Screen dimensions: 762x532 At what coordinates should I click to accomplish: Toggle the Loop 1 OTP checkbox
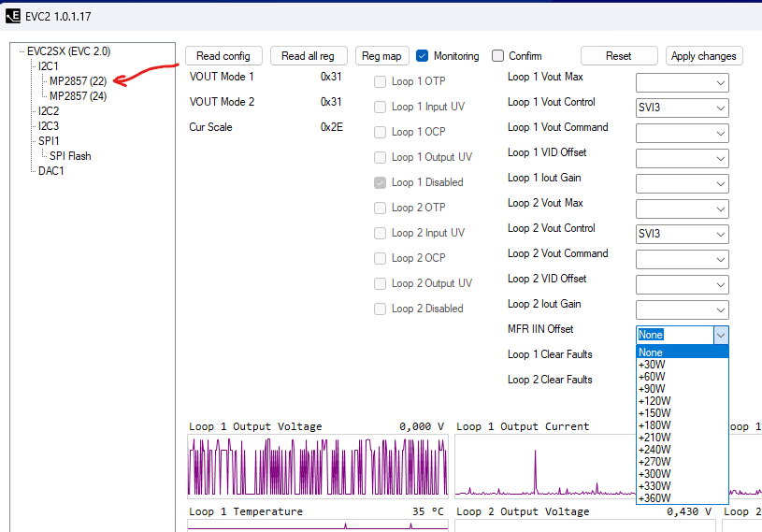(x=380, y=81)
